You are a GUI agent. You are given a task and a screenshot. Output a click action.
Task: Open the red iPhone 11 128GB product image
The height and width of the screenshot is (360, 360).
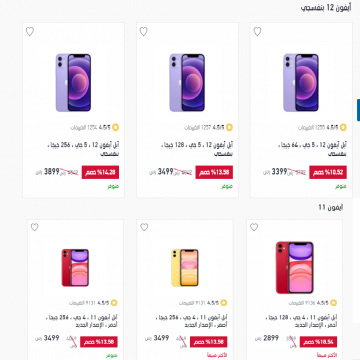click(295, 268)
